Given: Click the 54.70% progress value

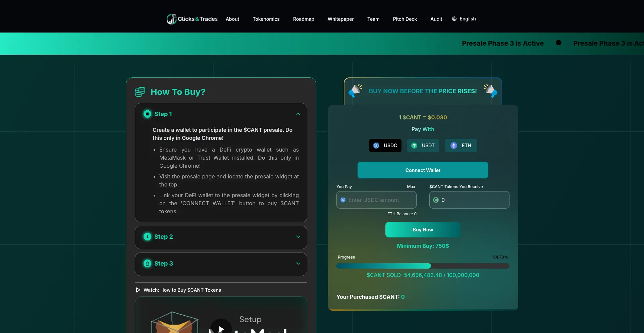Looking at the screenshot, I should (x=500, y=257).
